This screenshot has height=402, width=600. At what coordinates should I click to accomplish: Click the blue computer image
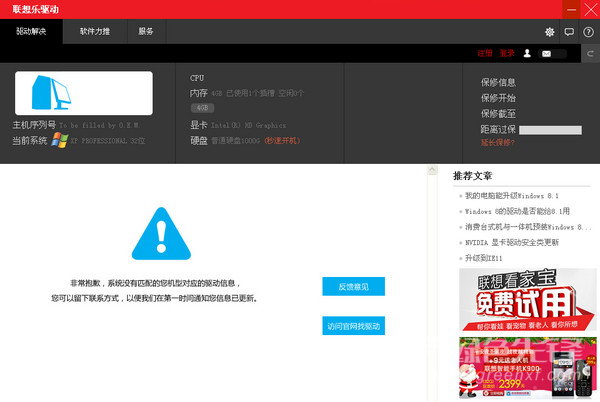(51, 93)
